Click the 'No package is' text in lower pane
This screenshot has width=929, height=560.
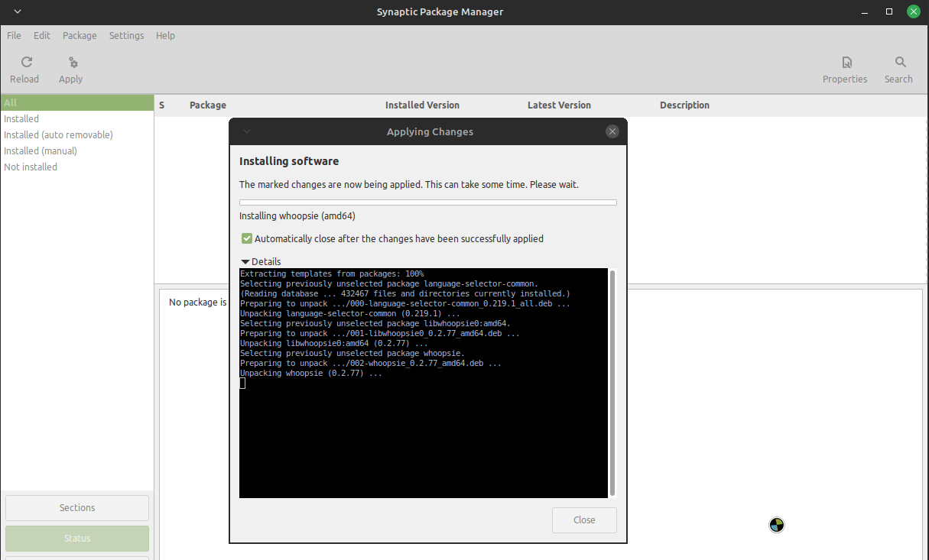tap(198, 303)
